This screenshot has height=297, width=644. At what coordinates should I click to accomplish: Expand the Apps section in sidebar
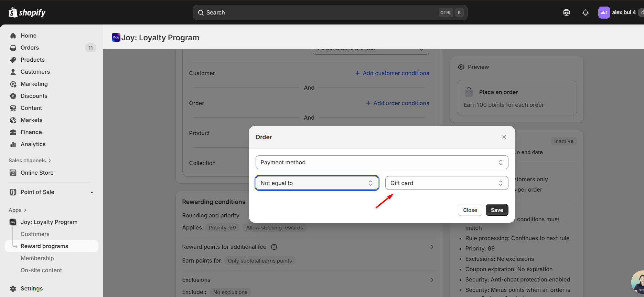(17, 210)
